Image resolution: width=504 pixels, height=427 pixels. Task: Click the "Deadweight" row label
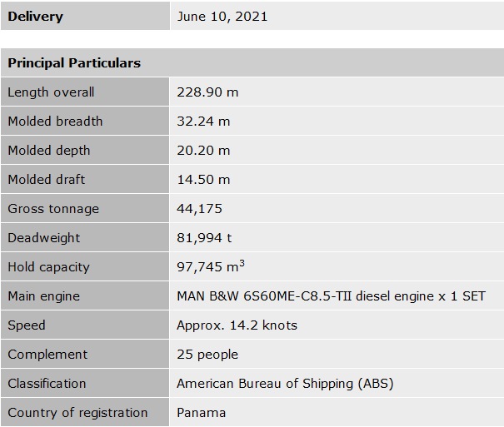44,238
